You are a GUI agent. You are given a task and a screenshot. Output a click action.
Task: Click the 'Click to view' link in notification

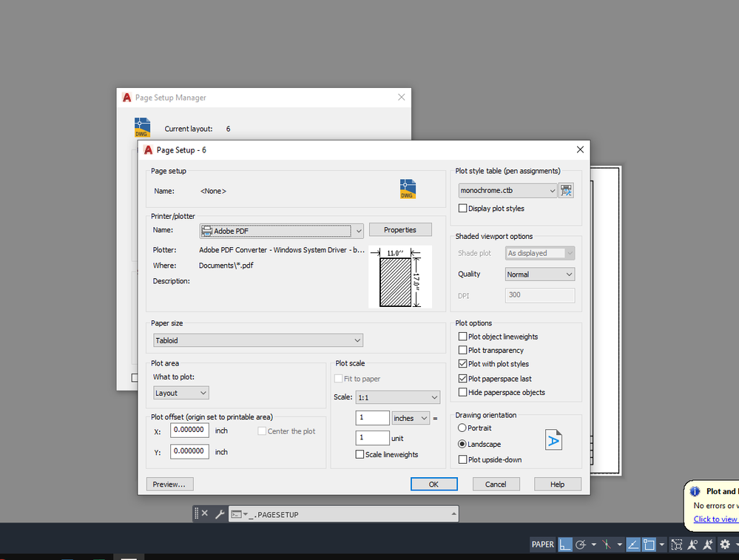coord(715,519)
